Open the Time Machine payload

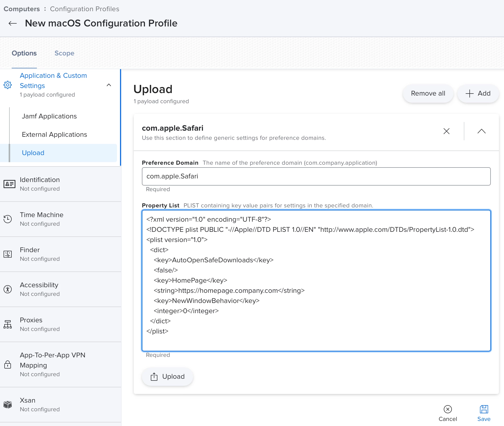(x=61, y=219)
